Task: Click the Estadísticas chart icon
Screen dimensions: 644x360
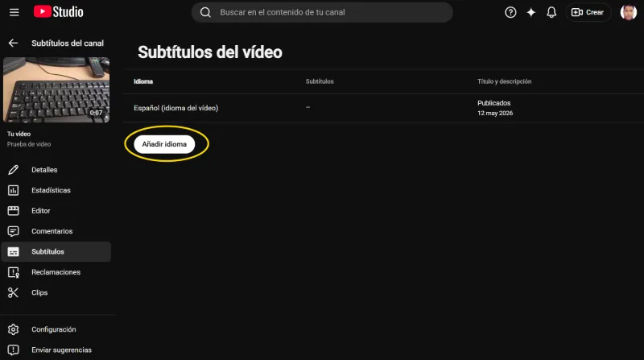Action: [x=13, y=190]
